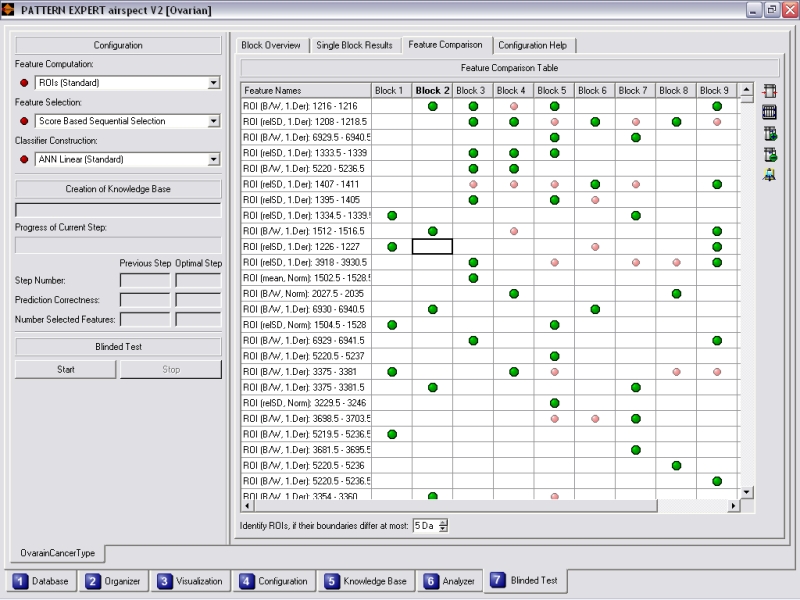Click the remove column icon with green minus

click(769, 154)
